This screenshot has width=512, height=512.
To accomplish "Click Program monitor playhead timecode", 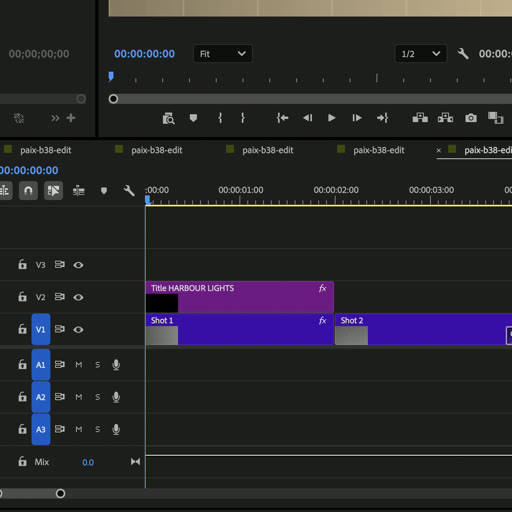I will click(144, 54).
